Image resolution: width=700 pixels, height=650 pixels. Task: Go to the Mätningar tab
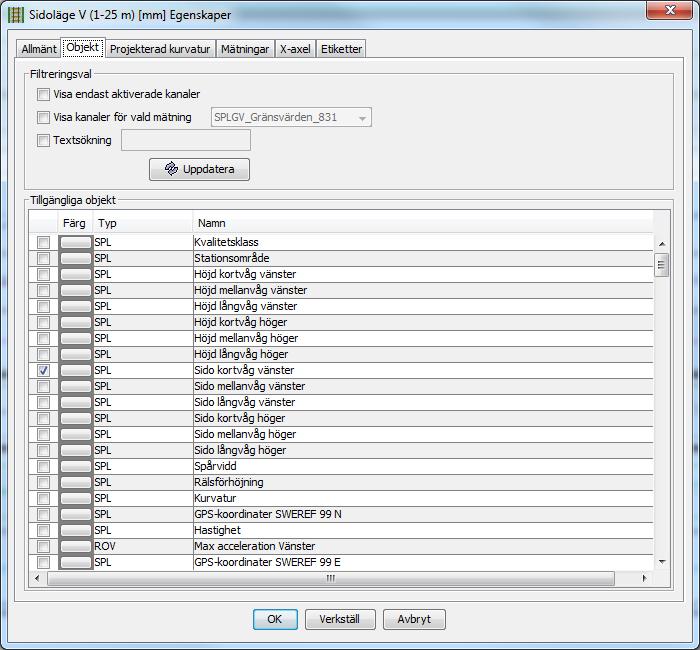(245, 49)
